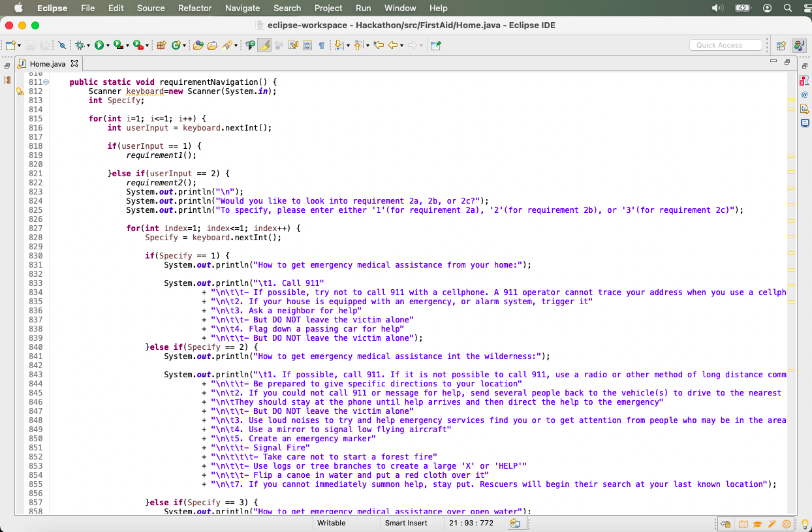Click the Previous Annotation arrow icon
This screenshot has height=532, width=812.
point(358,46)
